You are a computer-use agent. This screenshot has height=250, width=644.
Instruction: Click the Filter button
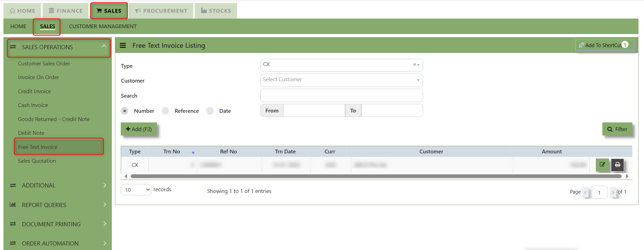[617, 129]
